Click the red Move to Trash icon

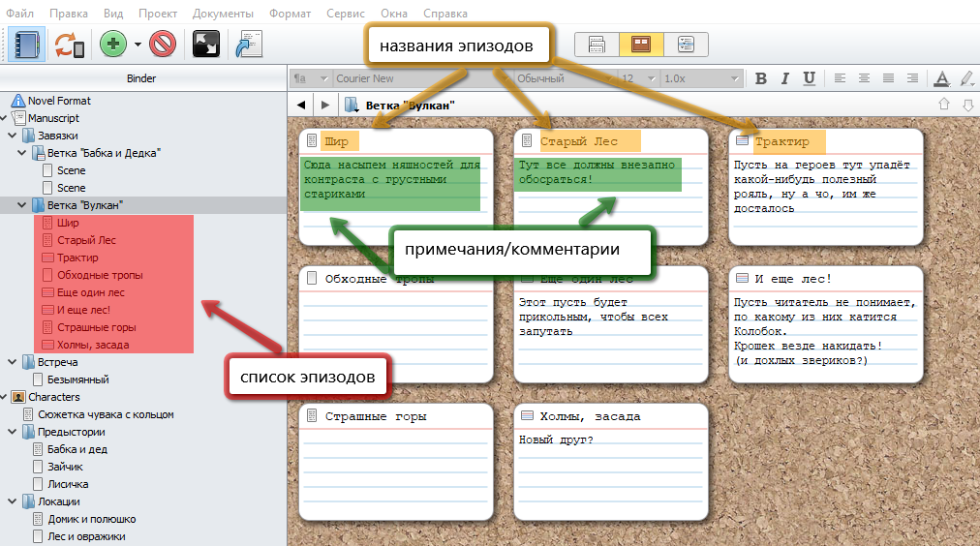click(162, 45)
